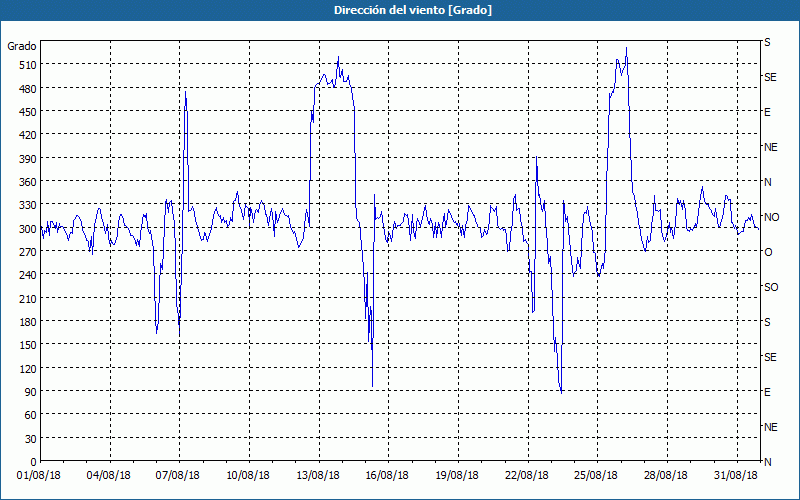Choose the 210 value on the left axis
Viewport: 800px width, 500px height.
point(27,299)
